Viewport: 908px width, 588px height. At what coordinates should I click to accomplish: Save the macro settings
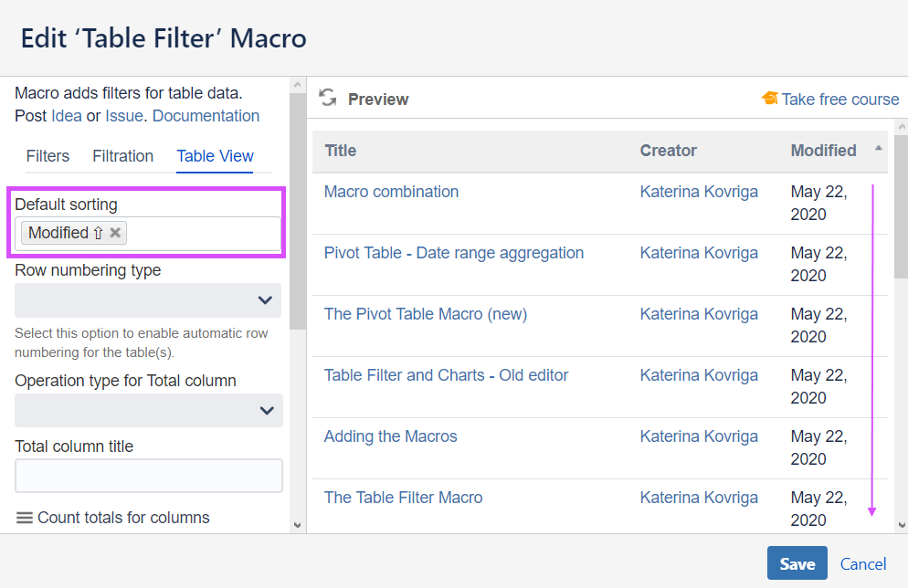point(797,563)
